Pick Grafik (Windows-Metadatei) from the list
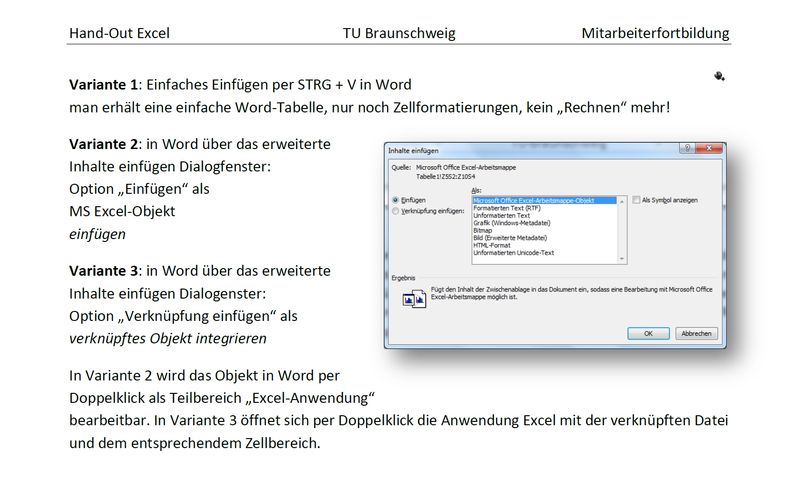Screen dimensions: 800x500 coord(512,223)
